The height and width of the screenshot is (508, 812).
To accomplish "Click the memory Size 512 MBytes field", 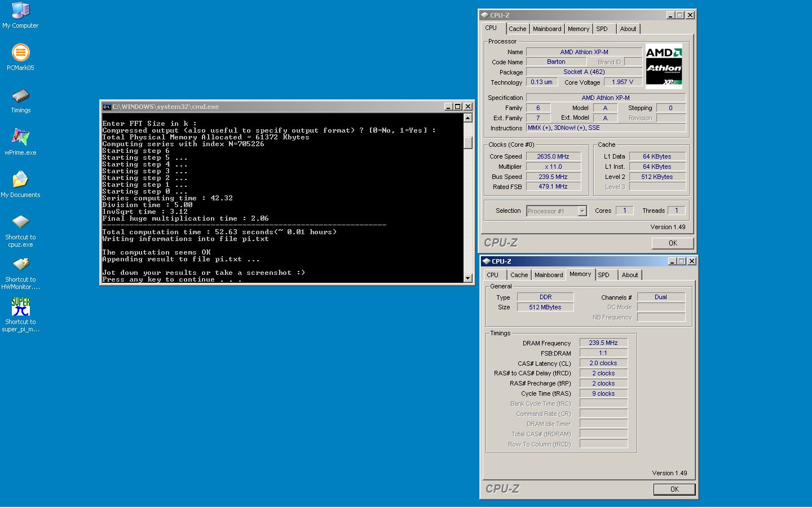I will 545,307.
